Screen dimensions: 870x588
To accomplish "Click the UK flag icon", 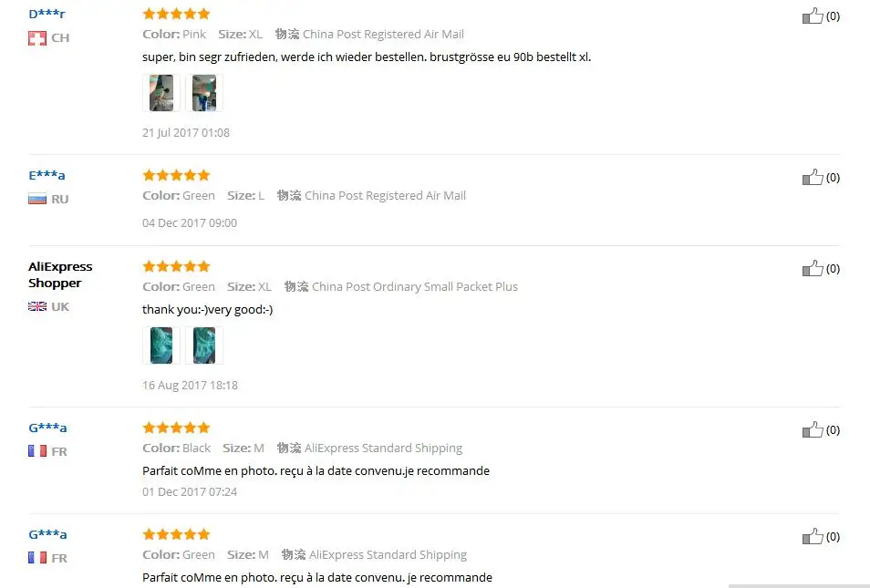I will (x=37, y=306).
